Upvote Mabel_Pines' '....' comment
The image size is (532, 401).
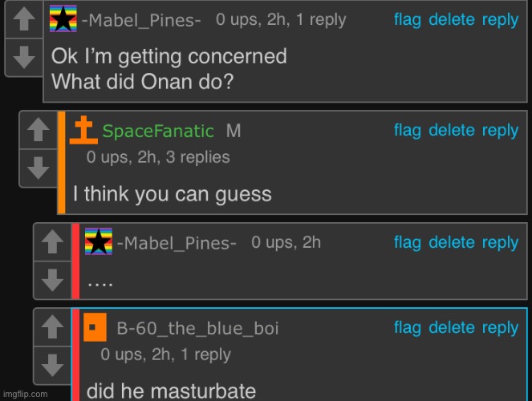pyautogui.click(x=53, y=241)
